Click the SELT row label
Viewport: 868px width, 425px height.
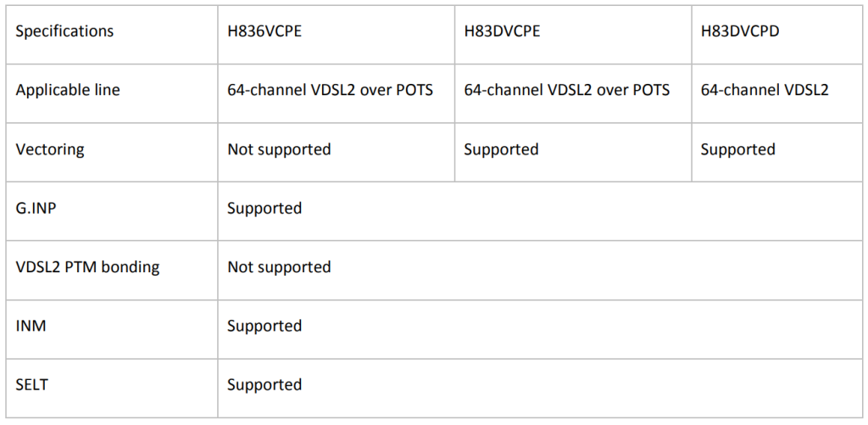tap(32, 385)
